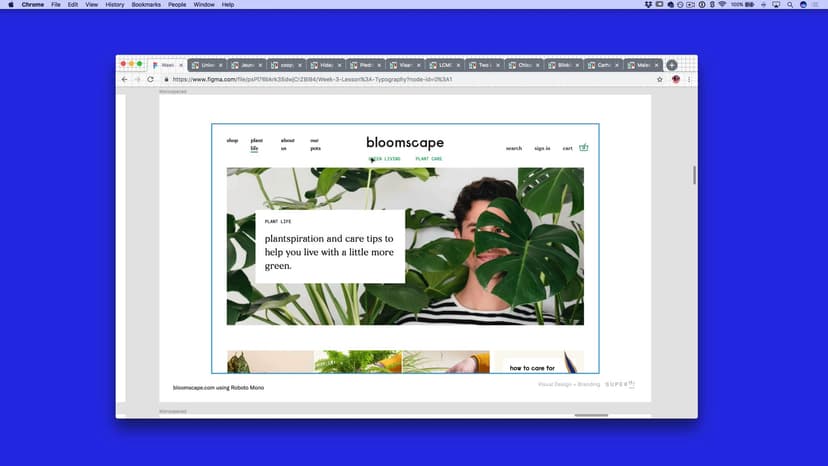The height and width of the screenshot is (466, 828).
Task: Open the GREEN LIVING sub-navigation link
Action: tap(384, 159)
